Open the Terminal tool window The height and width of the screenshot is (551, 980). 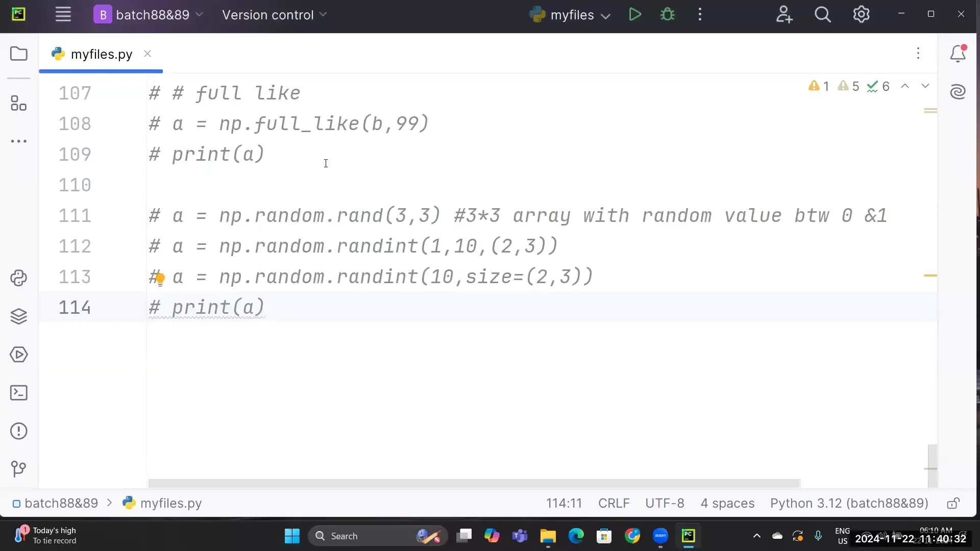click(x=18, y=393)
